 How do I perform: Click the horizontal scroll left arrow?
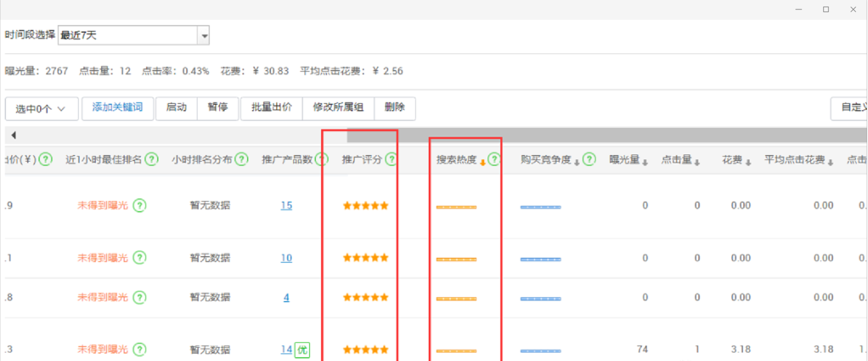point(13,135)
